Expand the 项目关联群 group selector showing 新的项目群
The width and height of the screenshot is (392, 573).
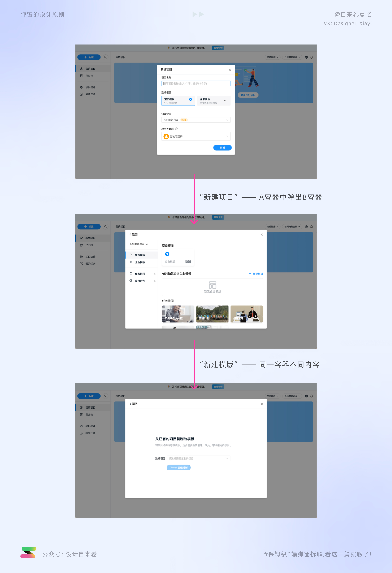[196, 136]
